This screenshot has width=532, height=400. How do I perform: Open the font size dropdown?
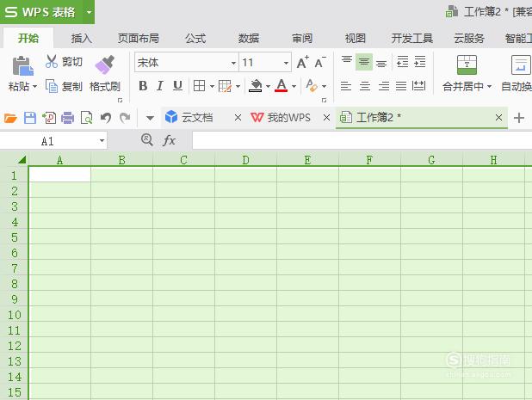coord(286,63)
